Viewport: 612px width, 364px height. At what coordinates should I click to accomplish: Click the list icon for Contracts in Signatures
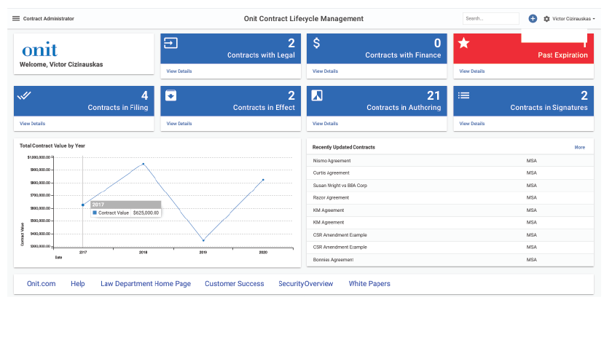[463, 95]
